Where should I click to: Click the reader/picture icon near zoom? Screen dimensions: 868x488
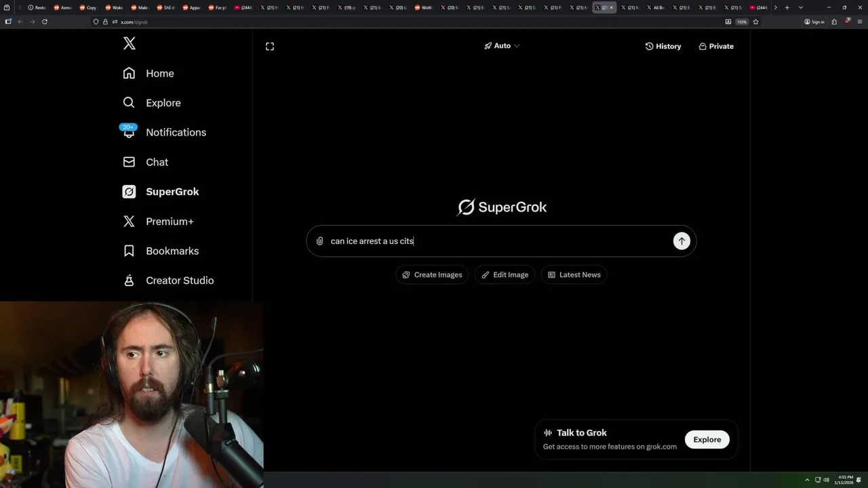pyautogui.click(x=728, y=22)
